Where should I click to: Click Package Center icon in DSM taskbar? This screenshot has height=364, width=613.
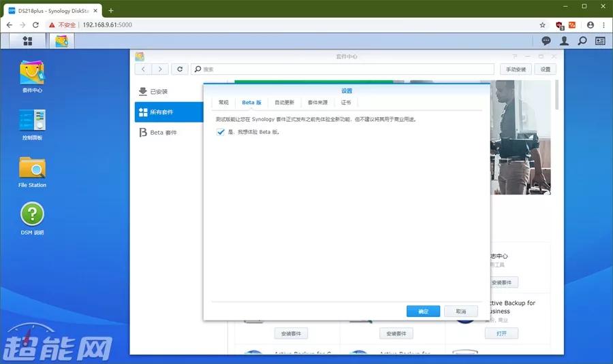(x=62, y=41)
